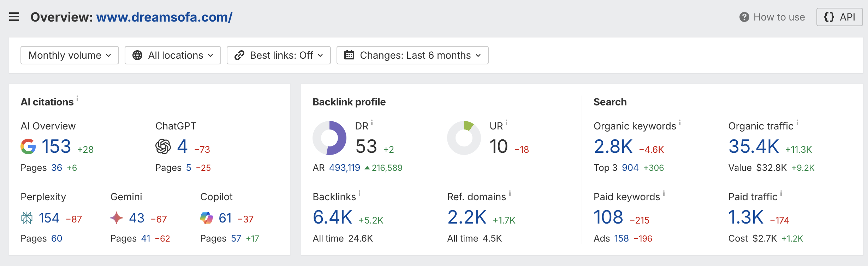The width and height of the screenshot is (868, 266).
Task: Click AI Overview citations value 153
Action: point(57,146)
